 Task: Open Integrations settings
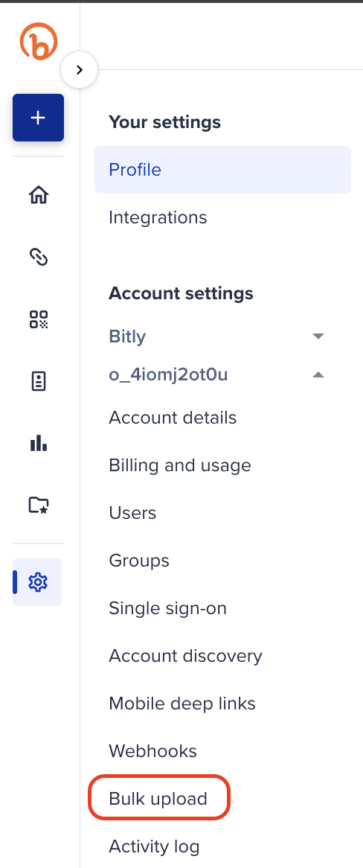tap(158, 217)
